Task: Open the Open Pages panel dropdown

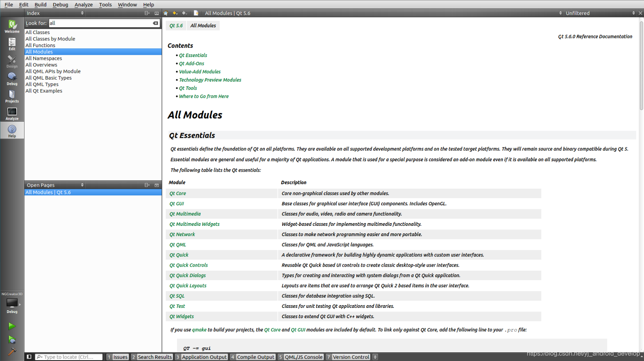Action: (x=55, y=185)
